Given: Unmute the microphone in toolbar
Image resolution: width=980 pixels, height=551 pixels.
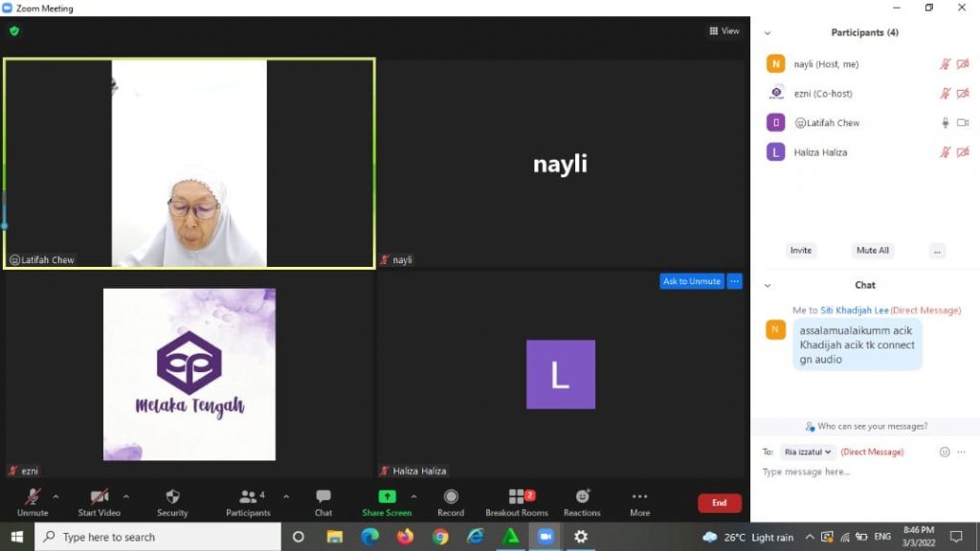Looking at the screenshot, I should (33, 497).
